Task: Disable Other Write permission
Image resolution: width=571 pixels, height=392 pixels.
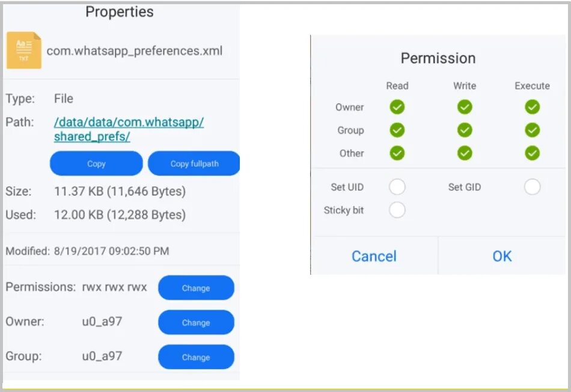Action: (464, 153)
